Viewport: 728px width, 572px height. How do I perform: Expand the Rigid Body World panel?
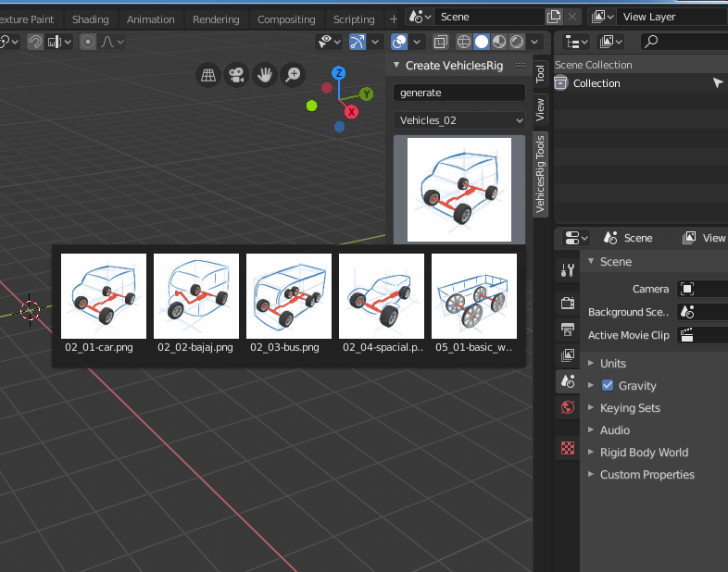tap(644, 453)
